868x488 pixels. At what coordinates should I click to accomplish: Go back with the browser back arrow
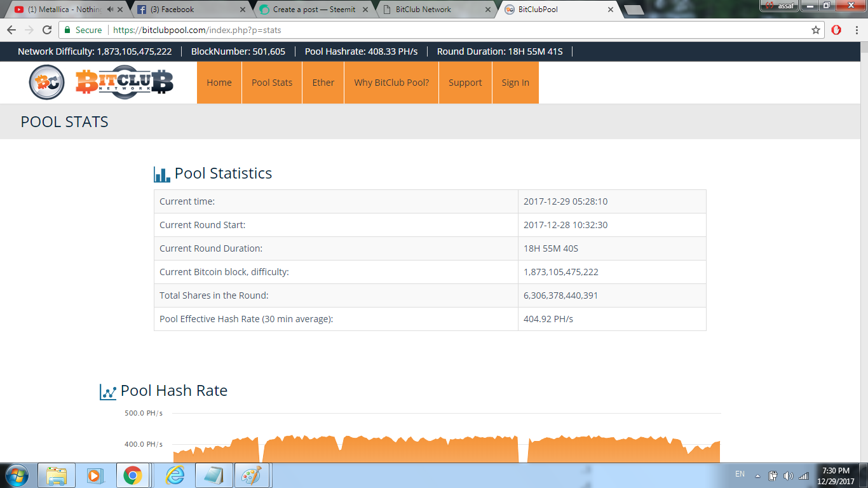pos(11,30)
